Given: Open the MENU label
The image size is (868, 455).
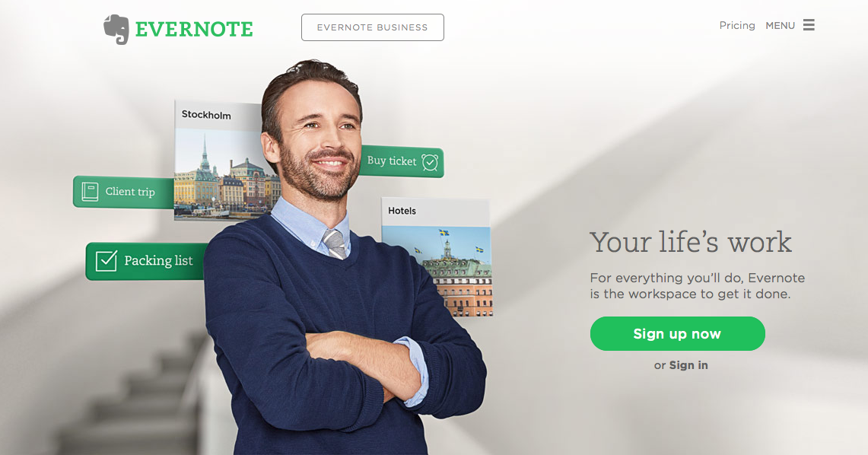Looking at the screenshot, I should [780, 25].
